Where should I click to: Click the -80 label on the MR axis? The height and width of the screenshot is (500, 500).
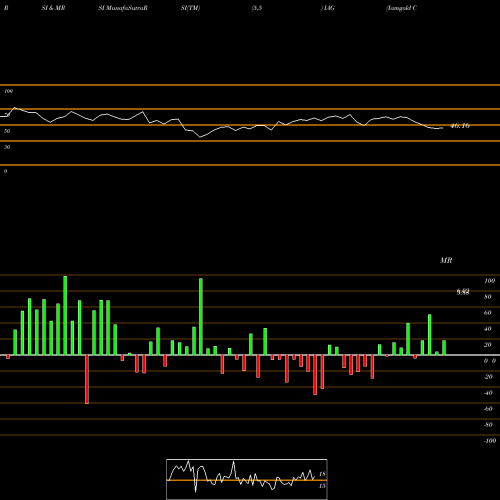(x=488, y=425)
